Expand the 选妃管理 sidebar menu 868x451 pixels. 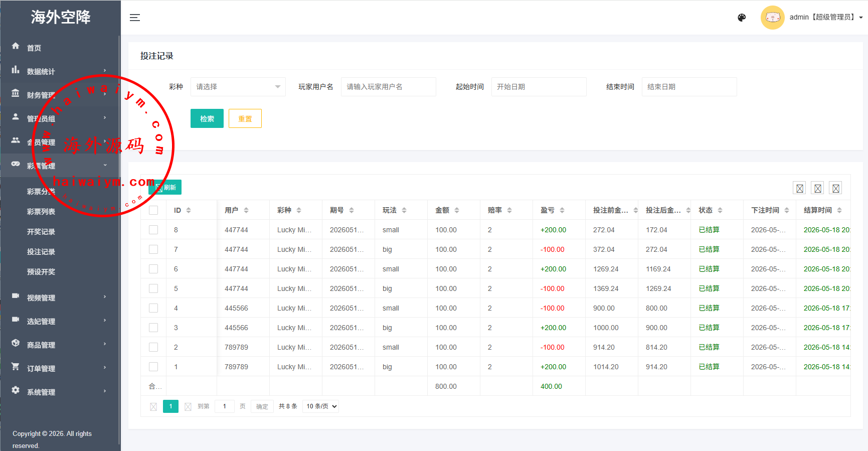coord(60,321)
